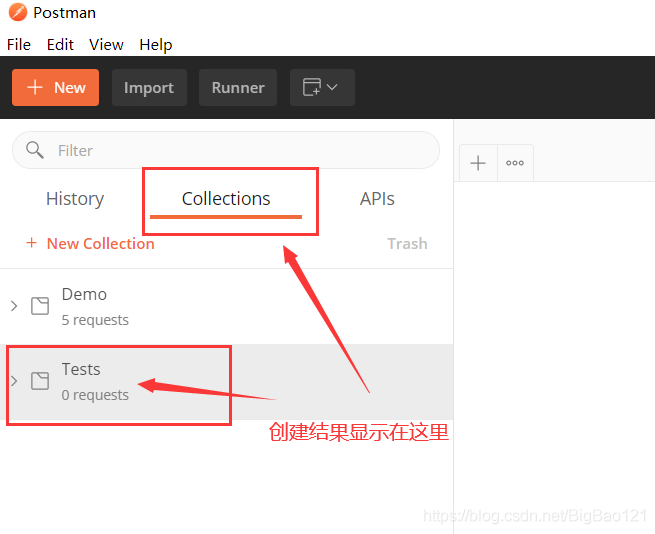The image size is (655, 534).
Task: Open the Help menu
Action: click(155, 44)
